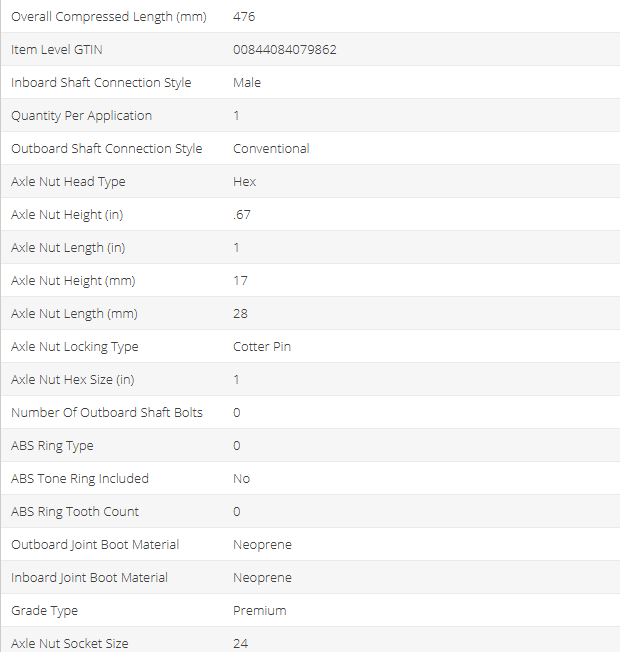The width and height of the screenshot is (620, 652).
Task: Click the Outboard Joint Boot Material label
Action: tap(95, 545)
